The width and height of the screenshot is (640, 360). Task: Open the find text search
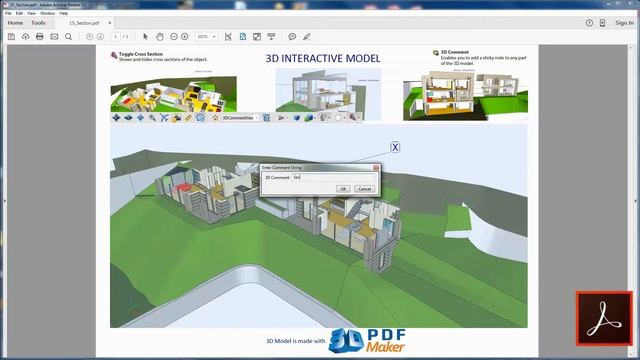tap(68, 36)
